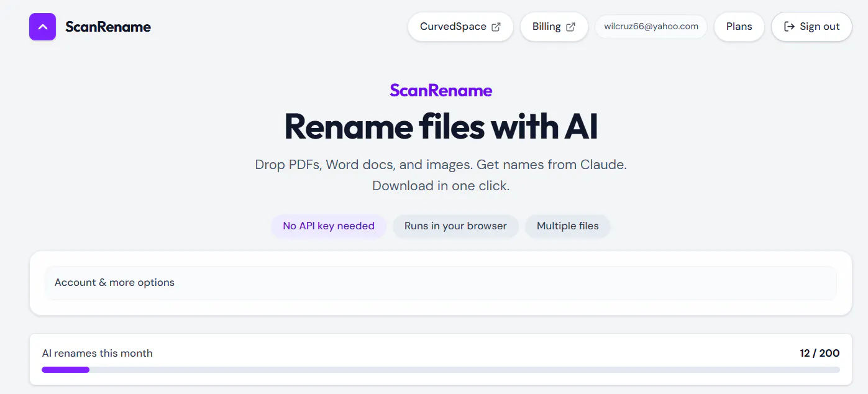Sign out of the account
The image size is (868, 394).
(811, 27)
